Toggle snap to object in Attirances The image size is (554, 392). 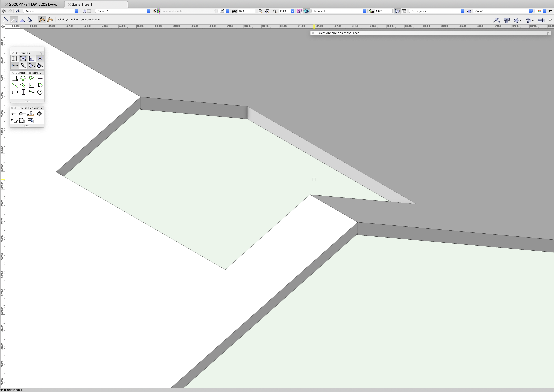click(23, 58)
